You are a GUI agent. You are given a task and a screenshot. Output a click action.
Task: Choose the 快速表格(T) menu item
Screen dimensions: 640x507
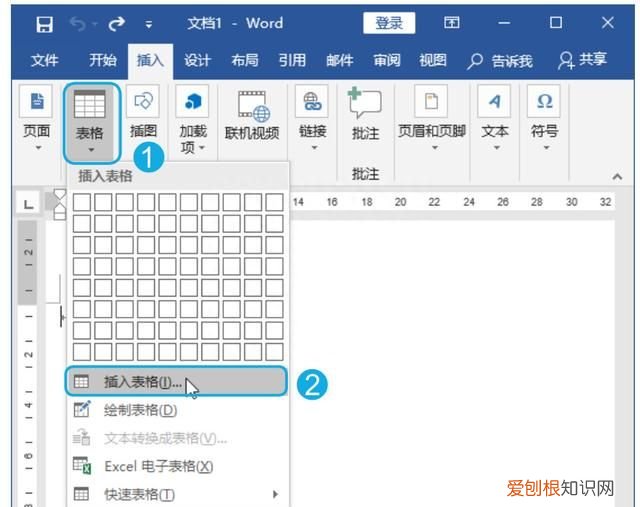coord(178,494)
